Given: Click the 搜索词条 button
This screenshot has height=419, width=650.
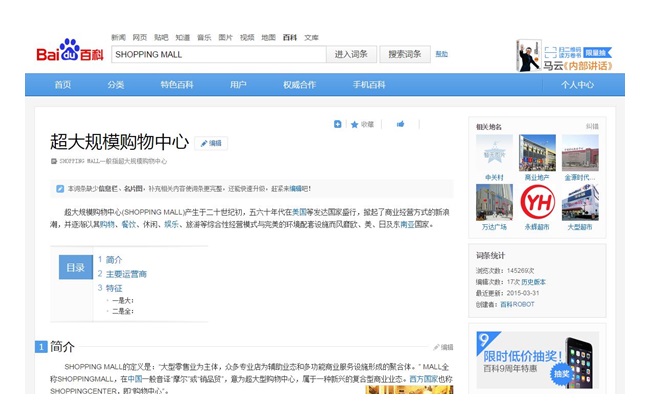Looking at the screenshot, I should coord(405,54).
